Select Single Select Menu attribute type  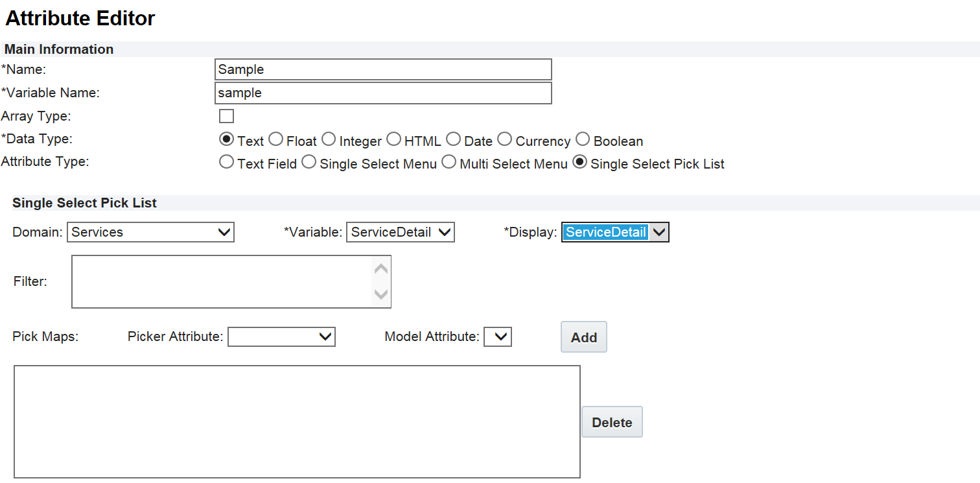tap(309, 163)
